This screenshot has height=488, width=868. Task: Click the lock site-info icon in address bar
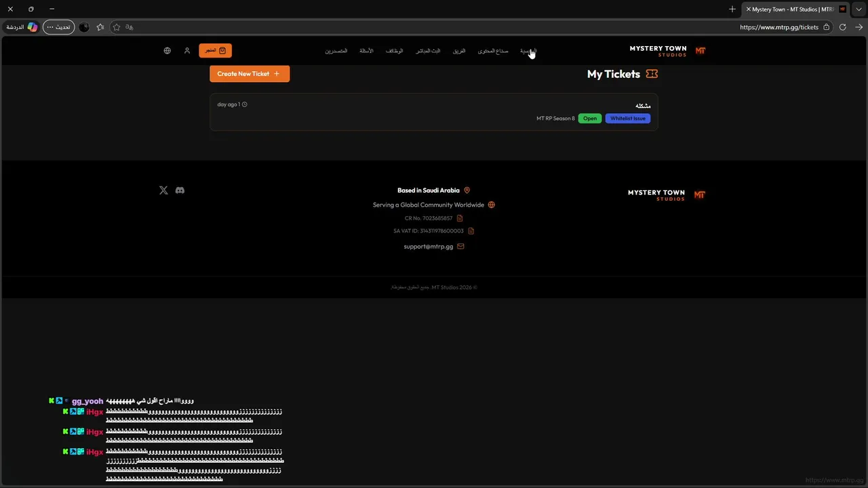[x=826, y=27]
